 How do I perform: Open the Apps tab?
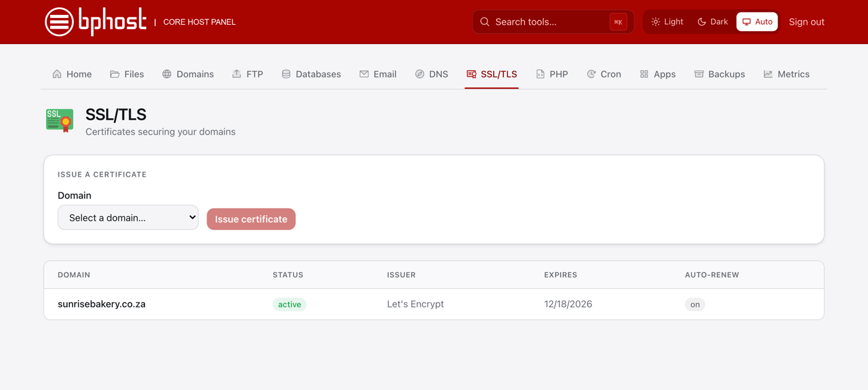point(658,74)
